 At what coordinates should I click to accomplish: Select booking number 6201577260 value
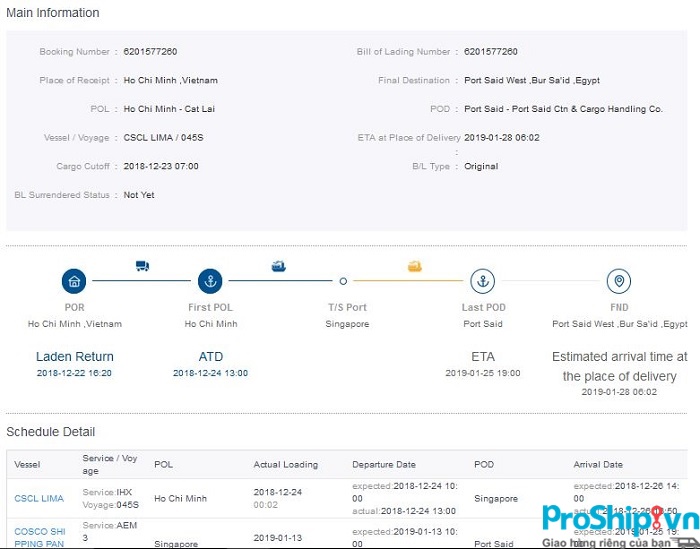(x=150, y=52)
